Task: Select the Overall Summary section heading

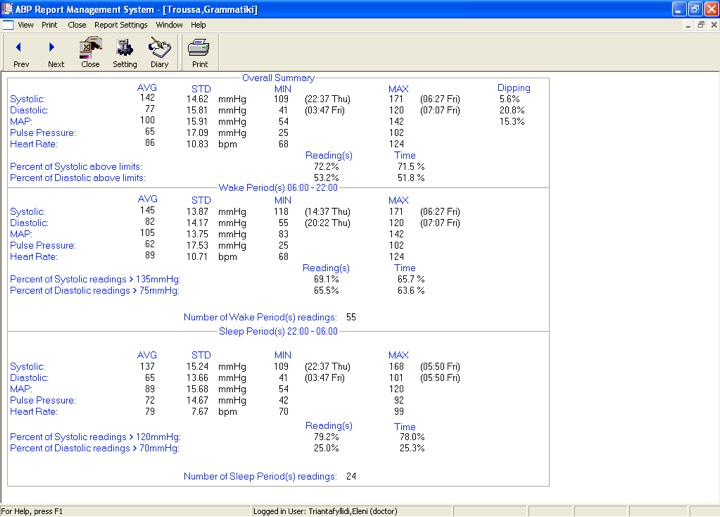Action: point(278,78)
